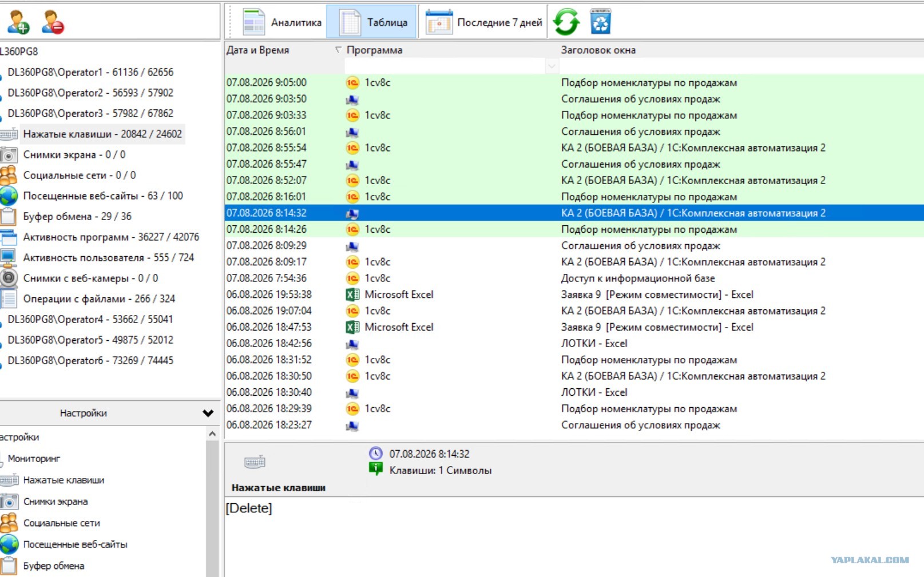This screenshot has height=577, width=924.
Task: Select Мониторинг in the settings list
Action: pos(34,459)
